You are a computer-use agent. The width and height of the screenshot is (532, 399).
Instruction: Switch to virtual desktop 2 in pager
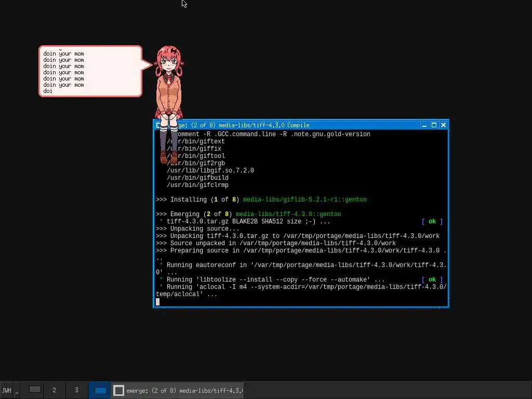[54, 390]
